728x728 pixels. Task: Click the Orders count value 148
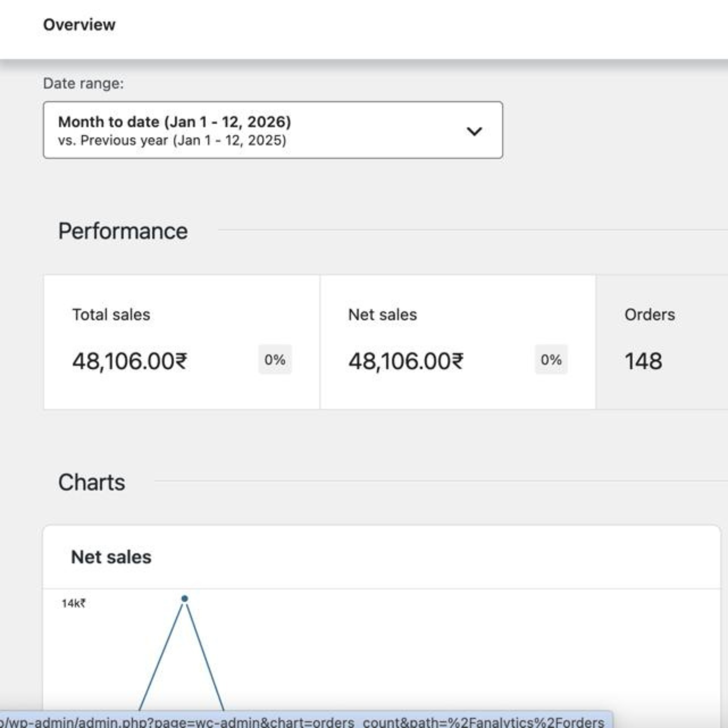643,361
